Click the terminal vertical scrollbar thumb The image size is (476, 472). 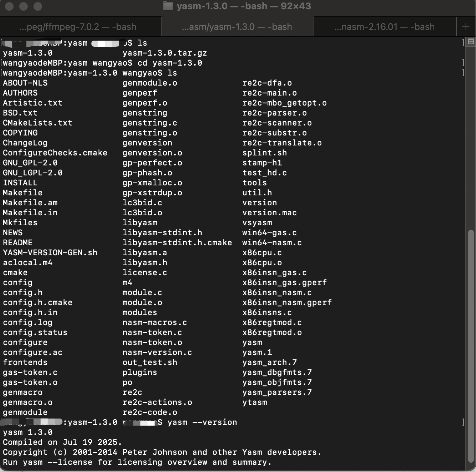point(471,346)
